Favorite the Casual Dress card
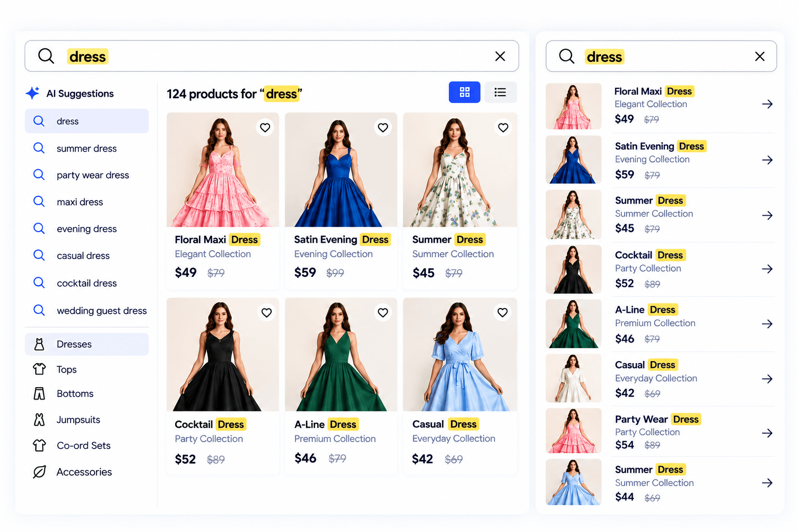798x532 pixels. [x=502, y=312]
